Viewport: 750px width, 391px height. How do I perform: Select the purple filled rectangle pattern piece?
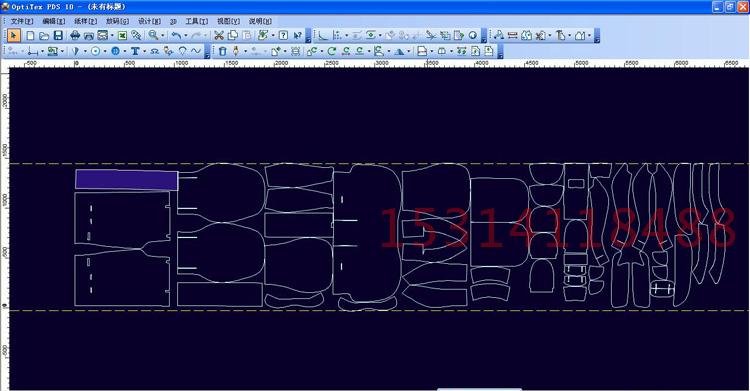127,180
